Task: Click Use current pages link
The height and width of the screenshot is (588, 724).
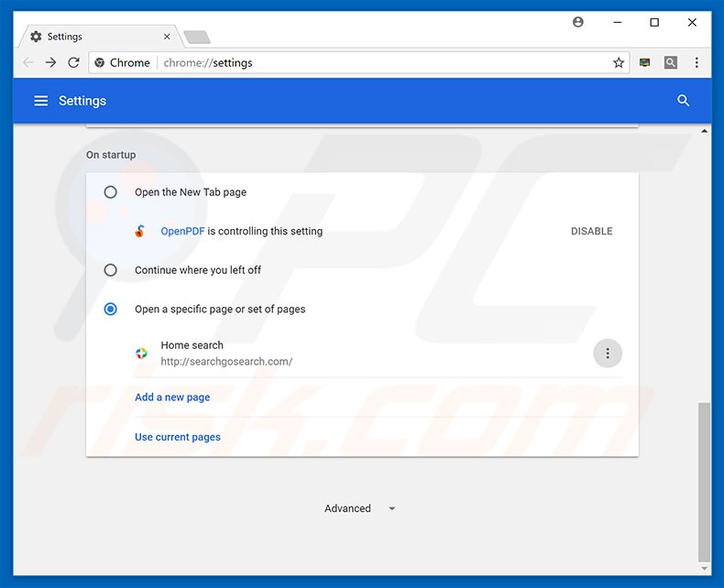Action: coord(178,438)
